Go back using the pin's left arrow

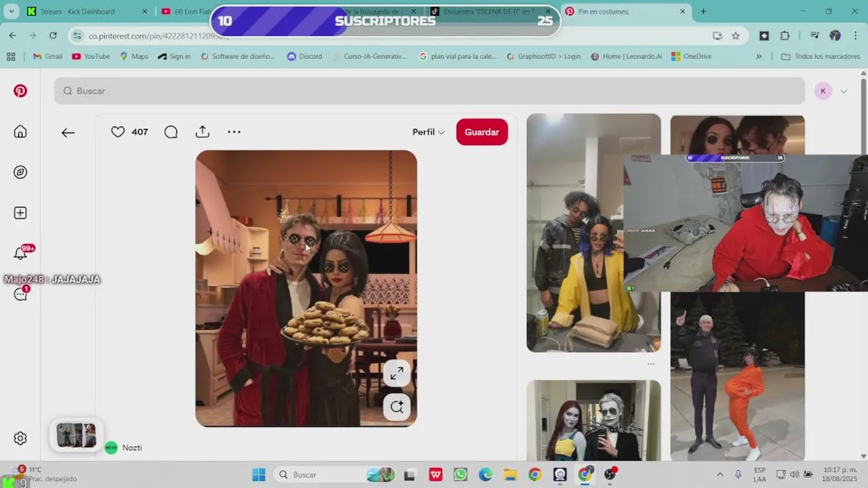point(68,133)
